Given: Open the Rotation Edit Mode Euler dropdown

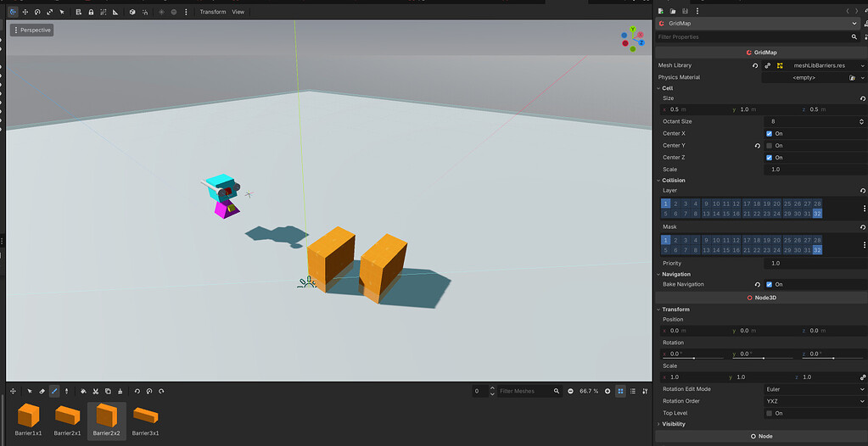Looking at the screenshot, I should pyautogui.click(x=815, y=389).
